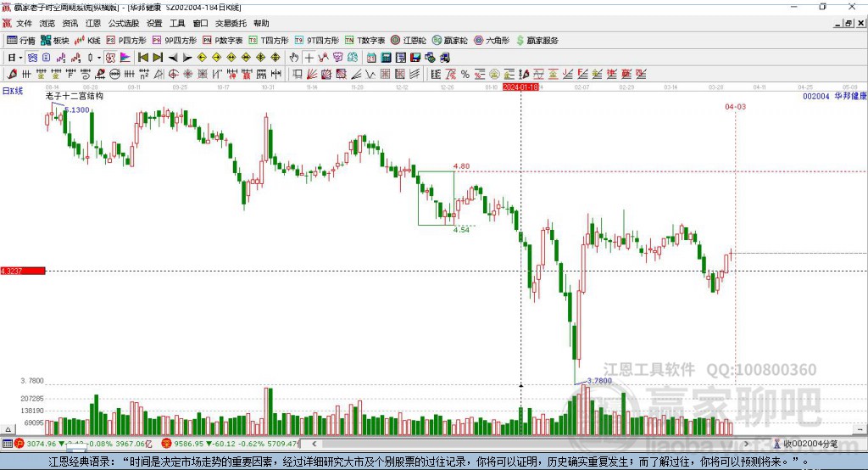Open the 赢家轮 wheel tool
The width and height of the screenshot is (868, 470).
pos(449,41)
